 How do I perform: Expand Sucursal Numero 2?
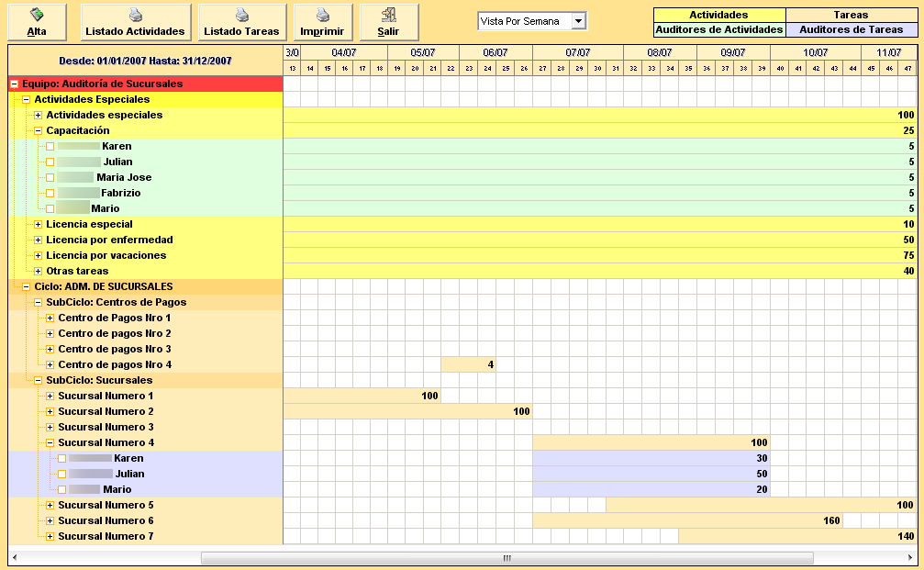click(x=50, y=412)
